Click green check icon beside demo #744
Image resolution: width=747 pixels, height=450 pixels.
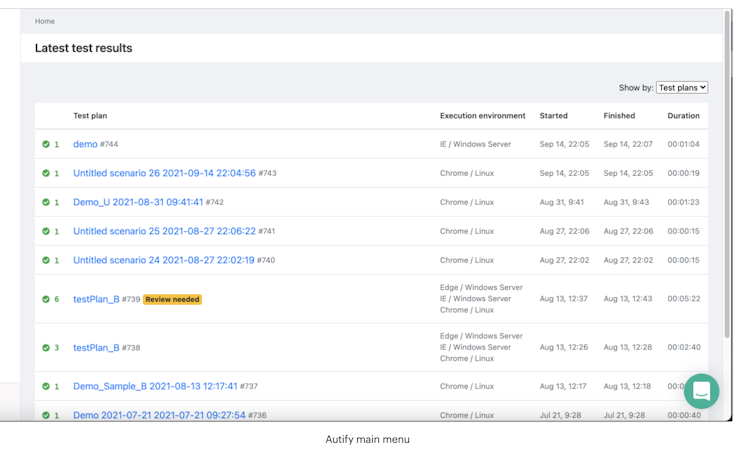(46, 145)
